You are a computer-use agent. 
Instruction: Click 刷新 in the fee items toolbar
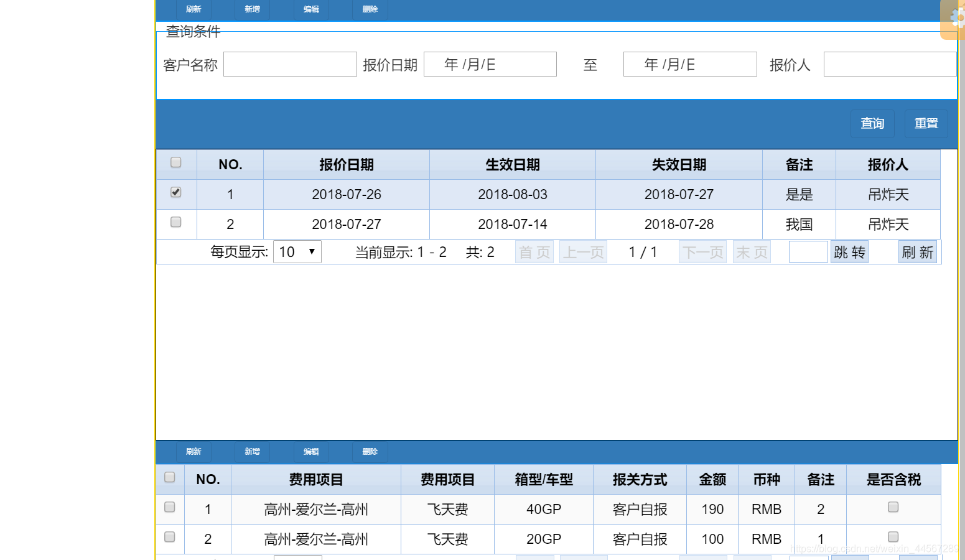pos(193,452)
